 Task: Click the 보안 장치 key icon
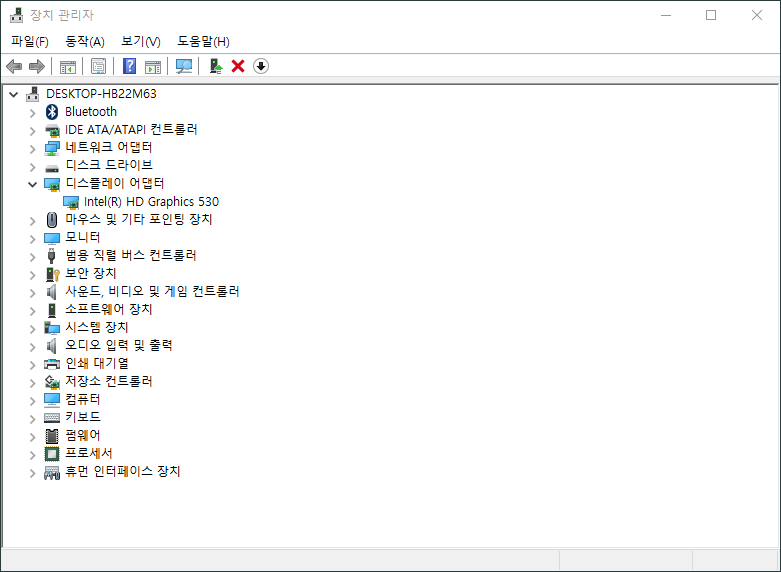coord(52,274)
